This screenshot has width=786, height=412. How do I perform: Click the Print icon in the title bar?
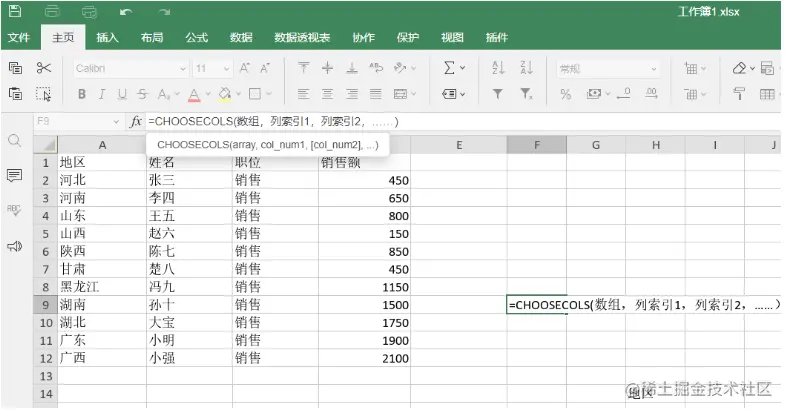pos(52,11)
